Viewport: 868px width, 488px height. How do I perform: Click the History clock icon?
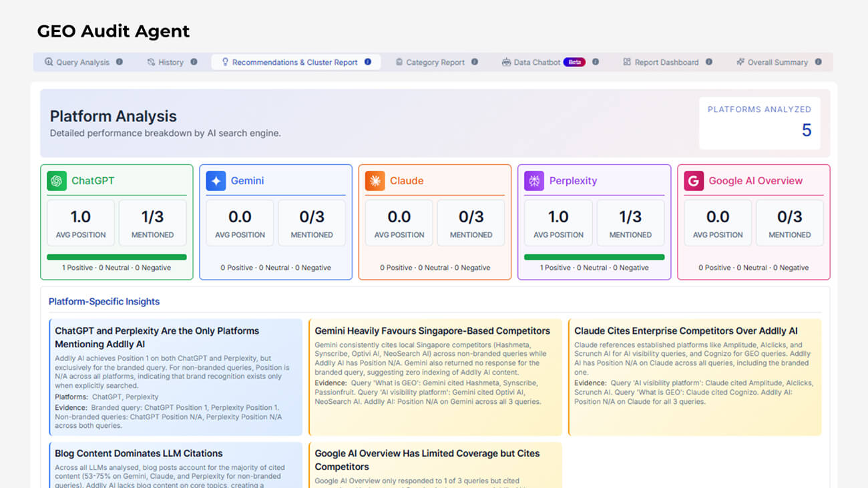click(152, 62)
